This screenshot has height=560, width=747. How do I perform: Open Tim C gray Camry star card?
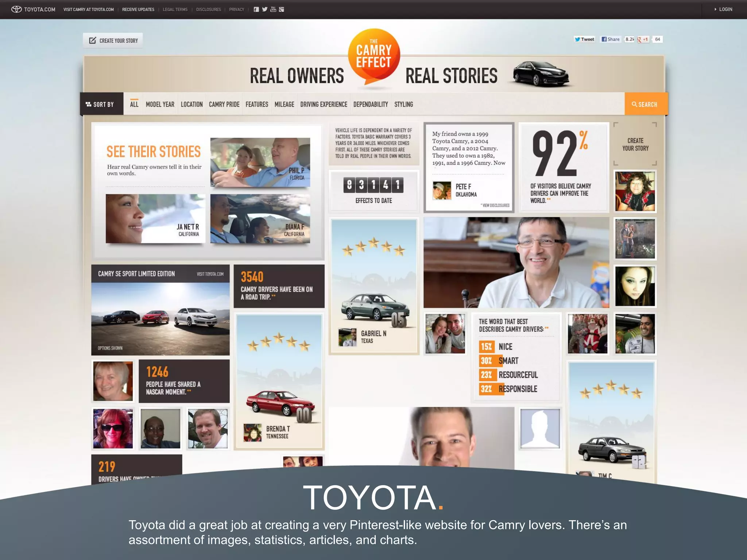pyautogui.click(x=611, y=421)
